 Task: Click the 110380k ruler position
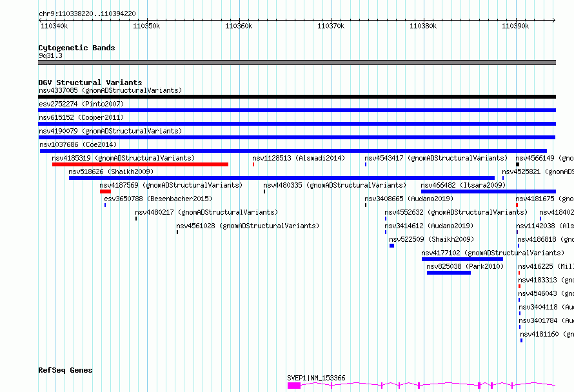[423, 26]
